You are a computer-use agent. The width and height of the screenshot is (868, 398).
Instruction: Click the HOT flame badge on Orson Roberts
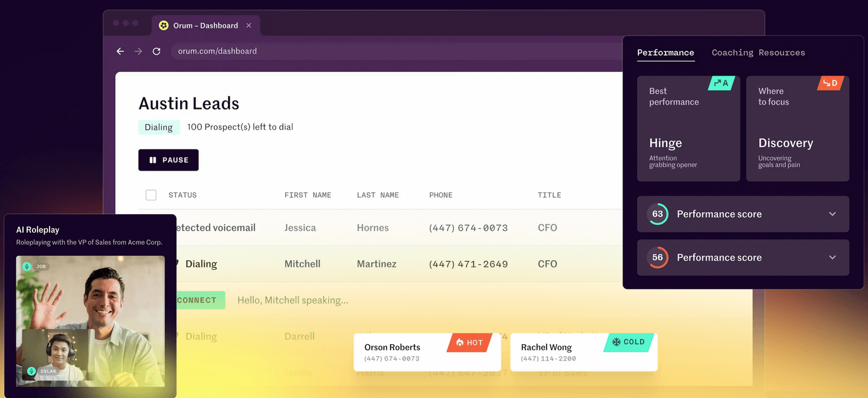coord(470,342)
